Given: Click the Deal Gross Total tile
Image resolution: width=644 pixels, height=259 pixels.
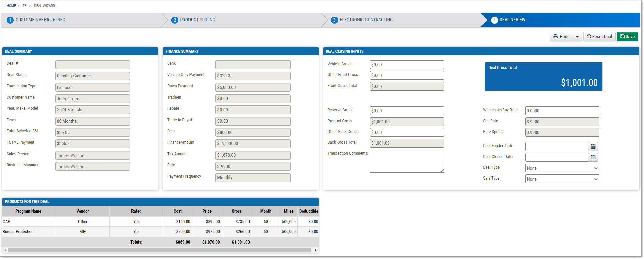Looking at the screenshot, I should pyautogui.click(x=543, y=76).
